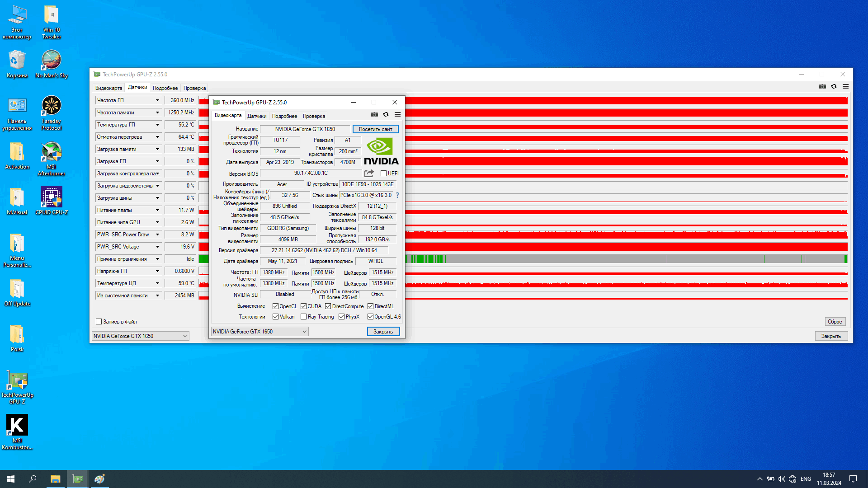Switch to 'Датчики' tab in front window
Screen dimensions: 868x488
tap(257, 116)
